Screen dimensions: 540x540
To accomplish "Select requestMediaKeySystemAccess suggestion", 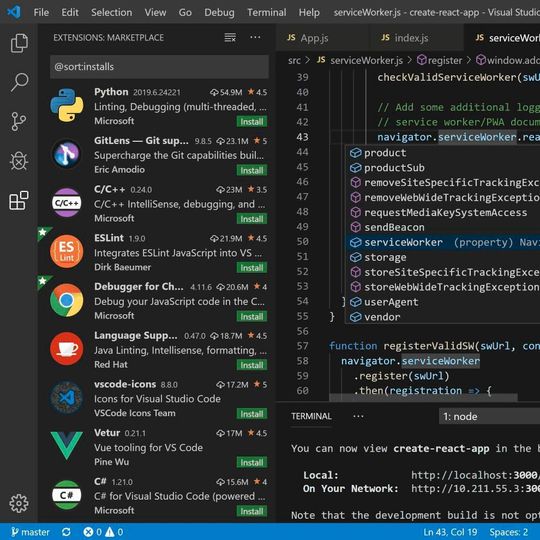I will tap(444, 212).
